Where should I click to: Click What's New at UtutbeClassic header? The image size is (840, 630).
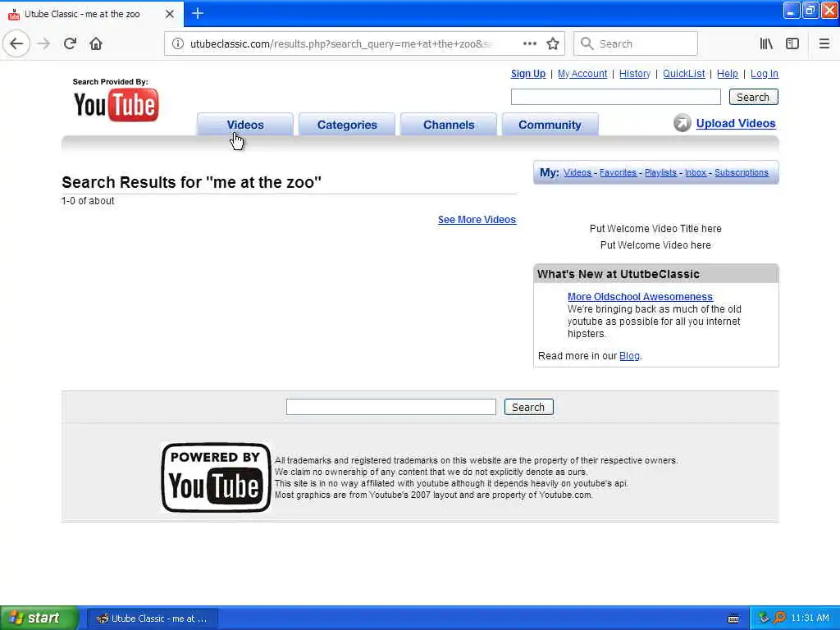655,274
